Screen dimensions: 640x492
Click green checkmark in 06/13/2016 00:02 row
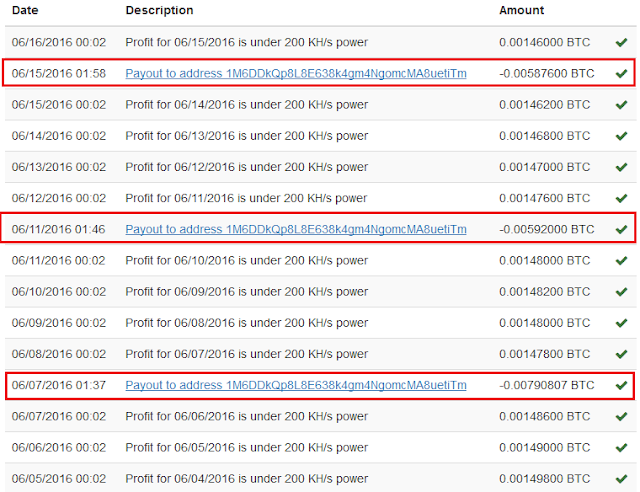pos(621,167)
